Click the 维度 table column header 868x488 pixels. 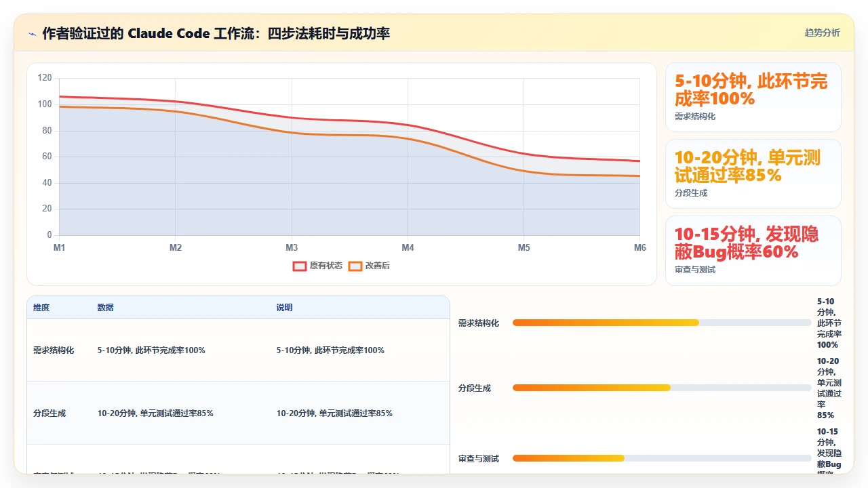[x=41, y=308]
